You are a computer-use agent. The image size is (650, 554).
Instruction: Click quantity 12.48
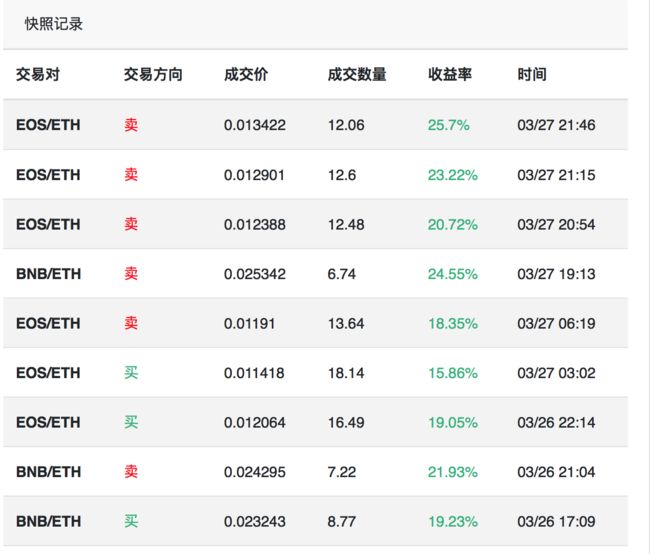[x=346, y=224]
